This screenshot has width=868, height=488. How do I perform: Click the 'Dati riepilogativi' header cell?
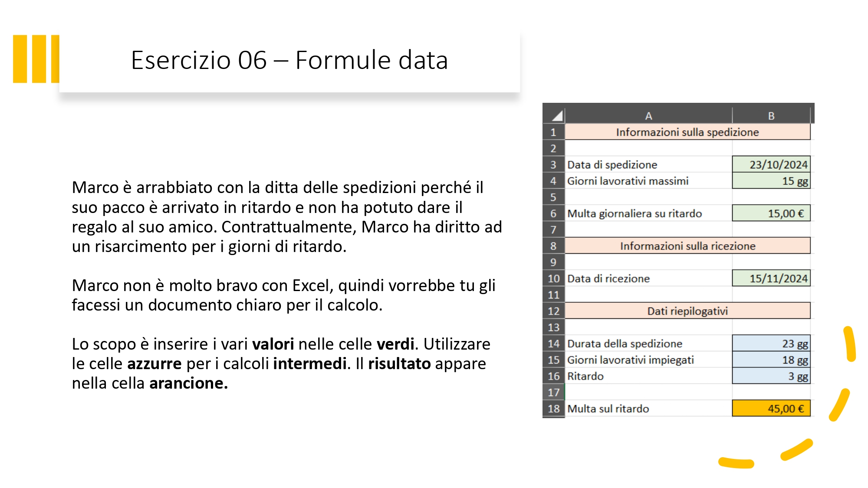(x=687, y=311)
